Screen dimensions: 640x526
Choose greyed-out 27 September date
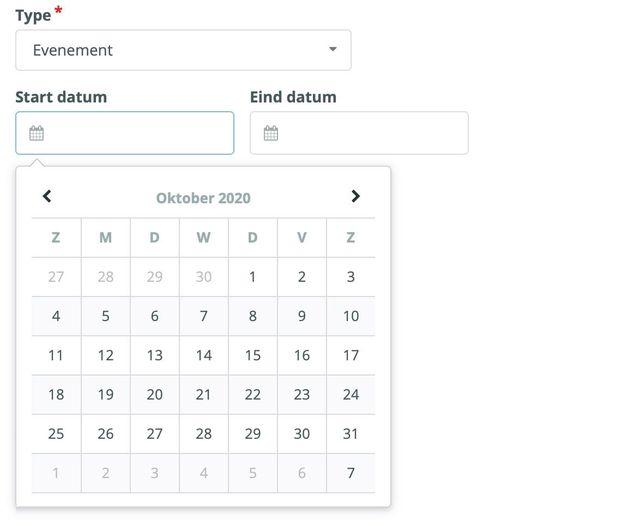click(x=56, y=277)
